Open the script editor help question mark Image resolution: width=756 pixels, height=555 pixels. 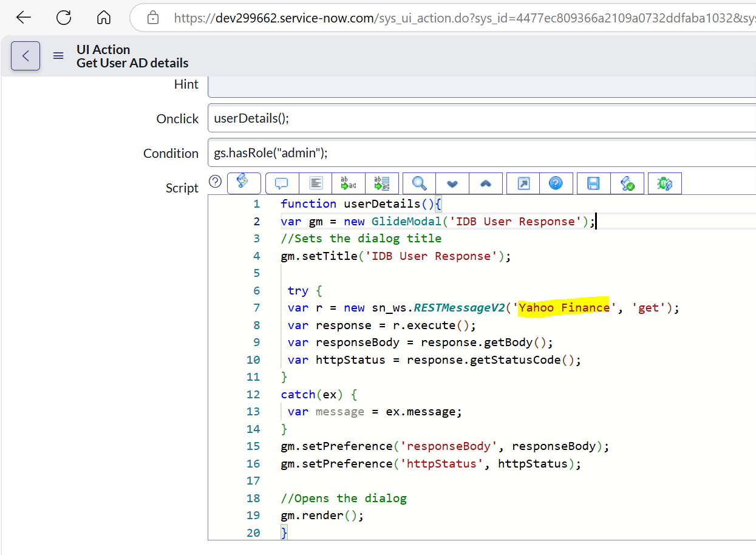coord(215,181)
